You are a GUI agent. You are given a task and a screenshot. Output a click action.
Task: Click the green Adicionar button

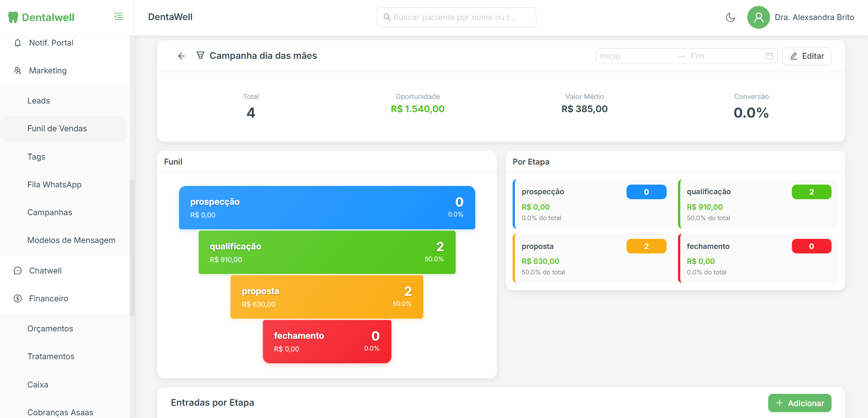(x=800, y=403)
